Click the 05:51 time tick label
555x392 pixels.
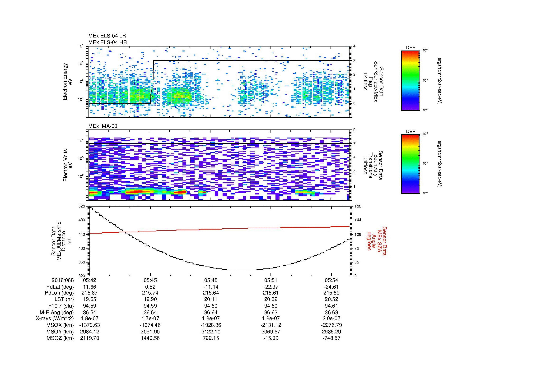(x=271, y=280)
